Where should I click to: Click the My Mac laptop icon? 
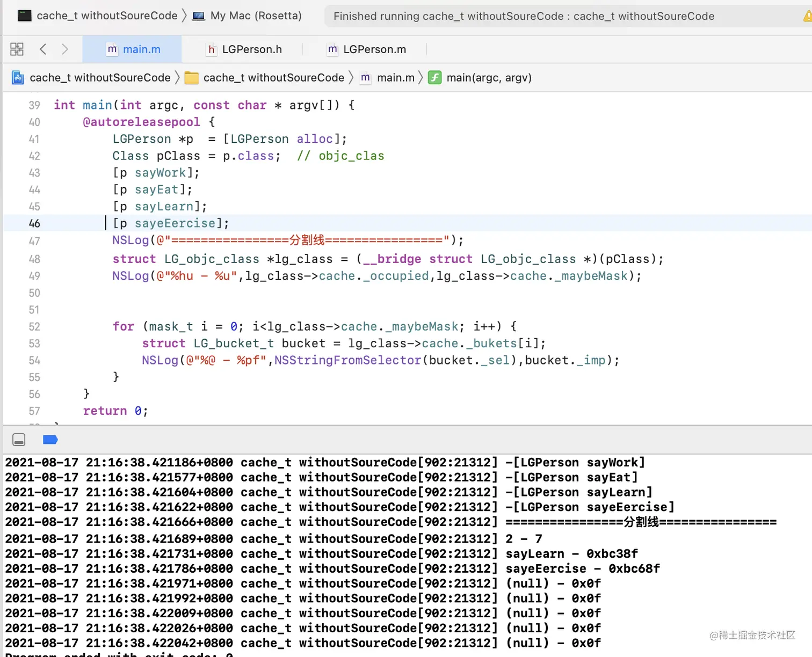tap(199, 16)
